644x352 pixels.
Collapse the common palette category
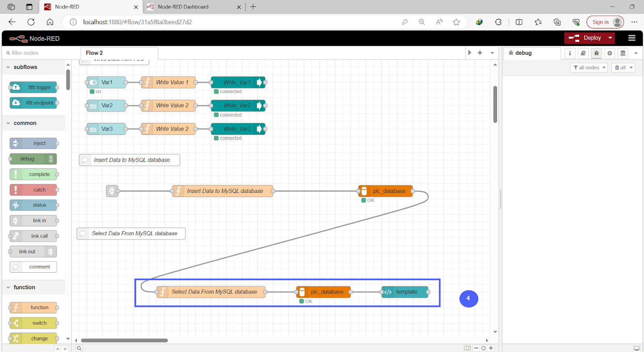pos(33,123)
